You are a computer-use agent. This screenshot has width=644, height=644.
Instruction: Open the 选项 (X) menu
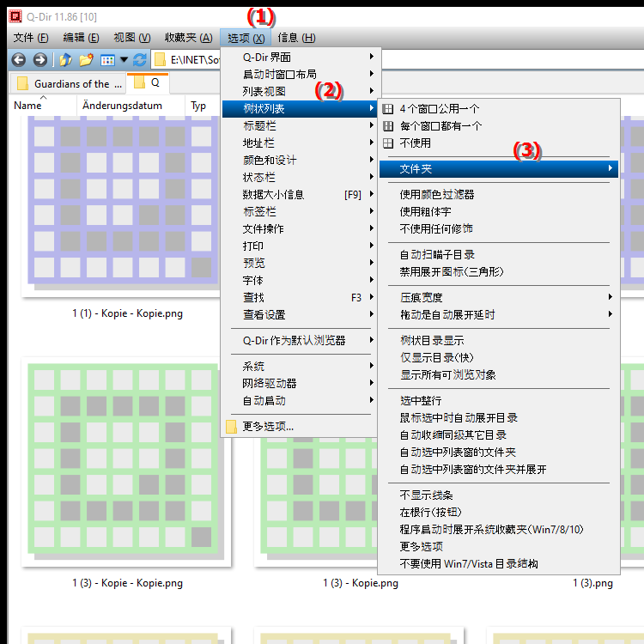246,38
